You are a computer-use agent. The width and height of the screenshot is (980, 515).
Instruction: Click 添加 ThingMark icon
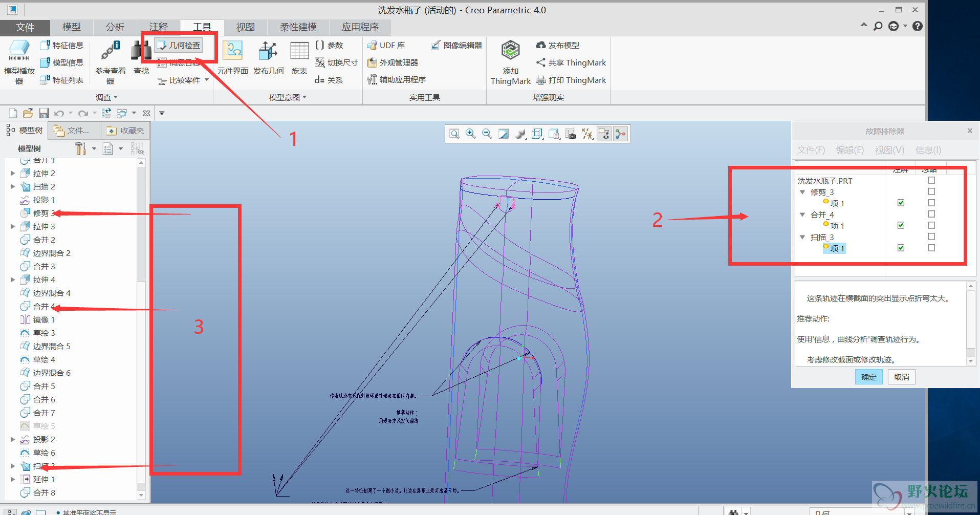[x=511, y=62]
